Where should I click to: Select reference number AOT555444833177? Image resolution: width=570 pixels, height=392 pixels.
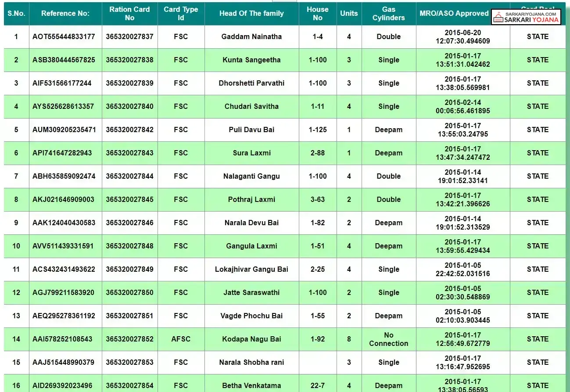[64, 37]
